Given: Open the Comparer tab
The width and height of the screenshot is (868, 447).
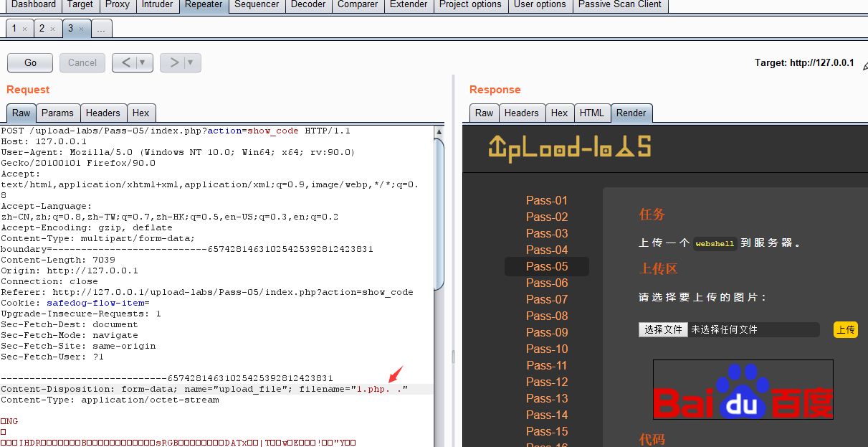Looking at the screenshot, I should [358, 5].
